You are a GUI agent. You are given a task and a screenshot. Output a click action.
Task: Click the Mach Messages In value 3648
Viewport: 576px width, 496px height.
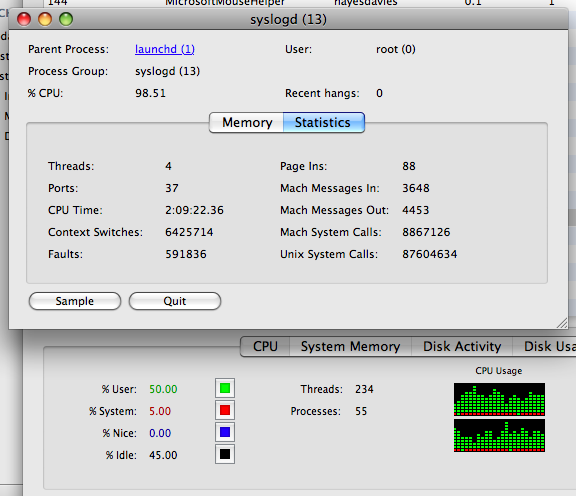tap(416, 188)
